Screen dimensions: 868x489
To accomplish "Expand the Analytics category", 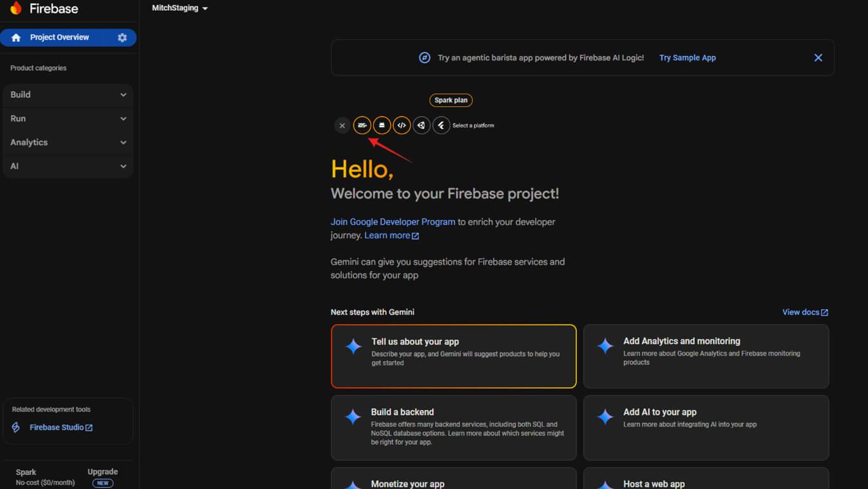I will [x=68, y=142].
